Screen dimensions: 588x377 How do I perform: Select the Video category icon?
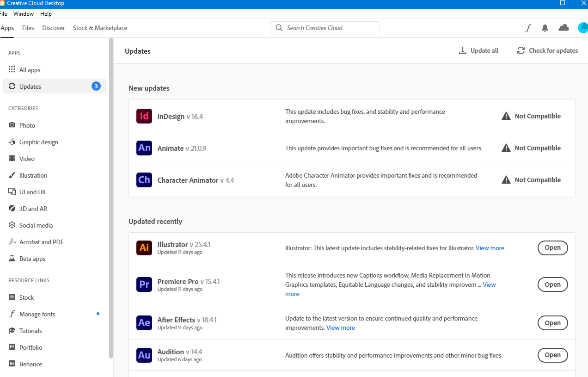pyautogui.click(x=12, y=158)
